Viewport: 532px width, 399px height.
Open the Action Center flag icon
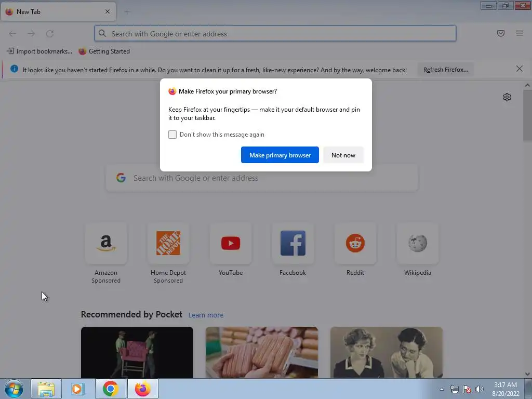click(467, 390)
